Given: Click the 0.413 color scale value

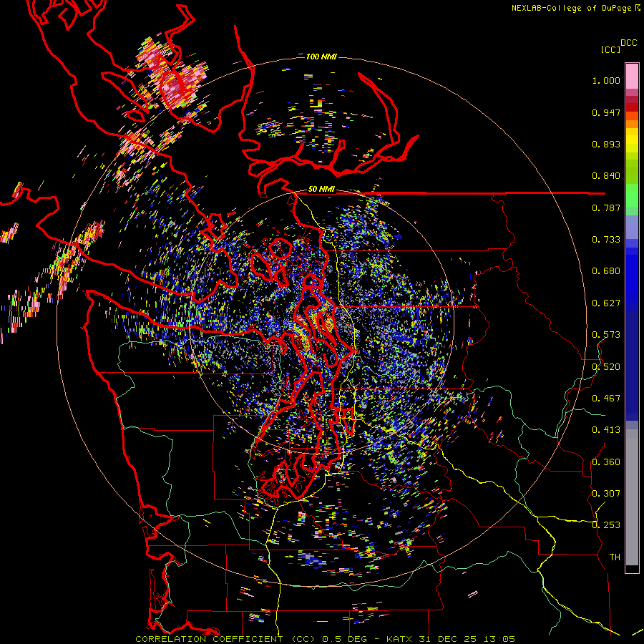Looking at the screenshot, I should (x=606, y=430).
